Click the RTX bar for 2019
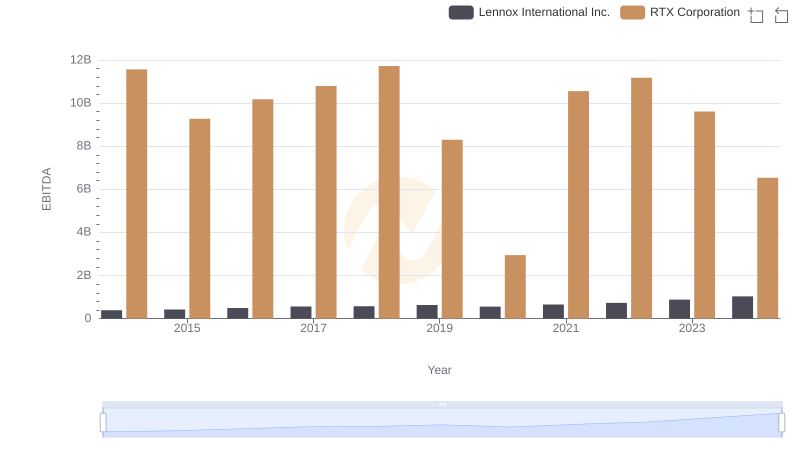 tap(452, 229)
